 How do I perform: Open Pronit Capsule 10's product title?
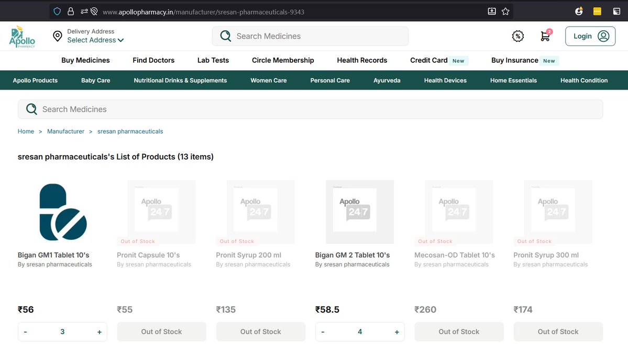[x=148, y=255]
